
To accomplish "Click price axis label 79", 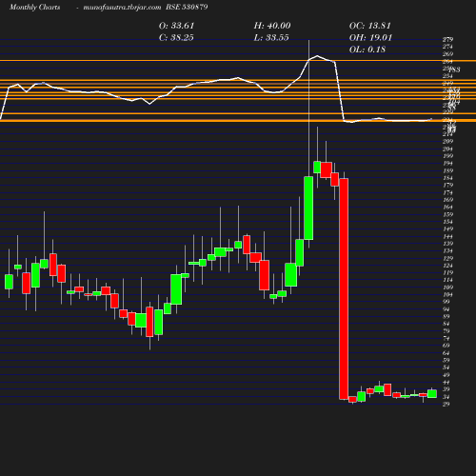I will point(446,331).
